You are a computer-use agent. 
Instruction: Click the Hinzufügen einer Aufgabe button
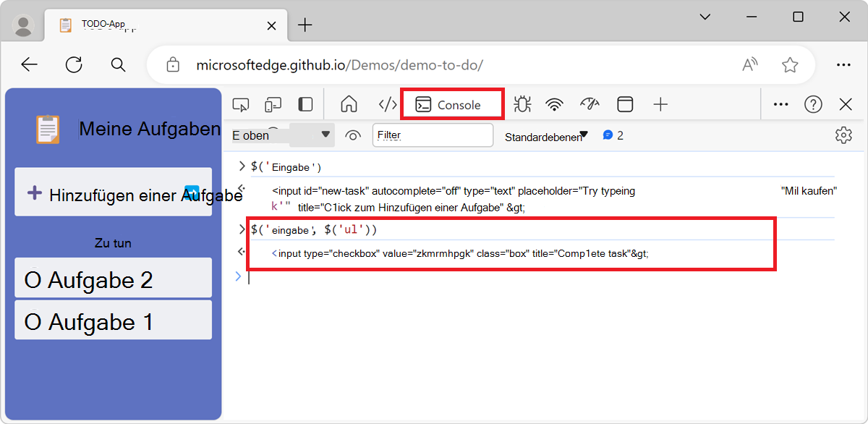click(113, 193)
